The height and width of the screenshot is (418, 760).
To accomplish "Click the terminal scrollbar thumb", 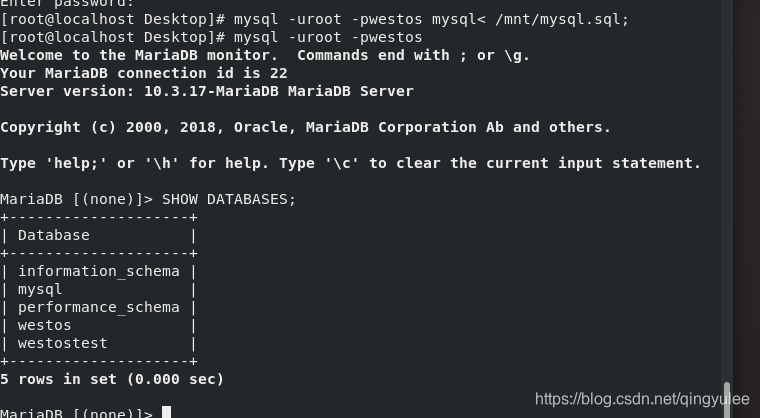I will pyautogui.click(x=727, y=400).
